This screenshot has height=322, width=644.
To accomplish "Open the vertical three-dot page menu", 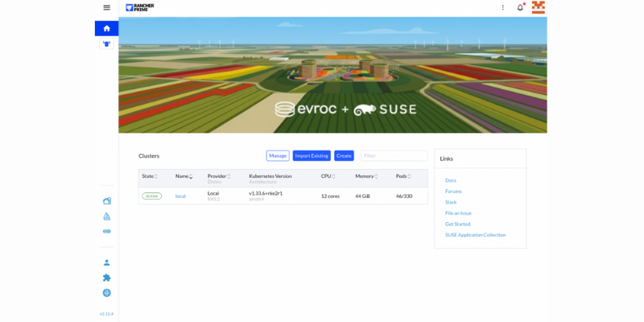I will pyautogui.click(x=503, y=7).
